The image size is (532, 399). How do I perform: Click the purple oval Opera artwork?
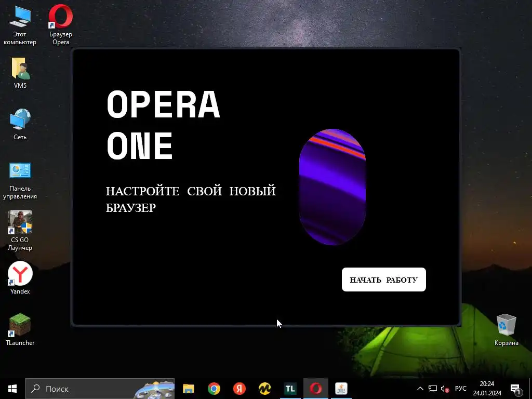(x=332, y=187)
